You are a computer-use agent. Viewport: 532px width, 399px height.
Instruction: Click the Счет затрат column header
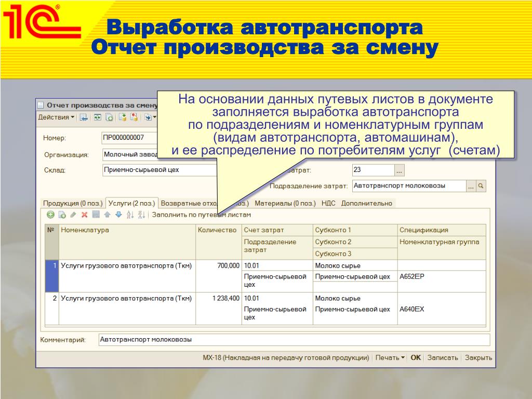pyautogui.click(x=277, y=230)
